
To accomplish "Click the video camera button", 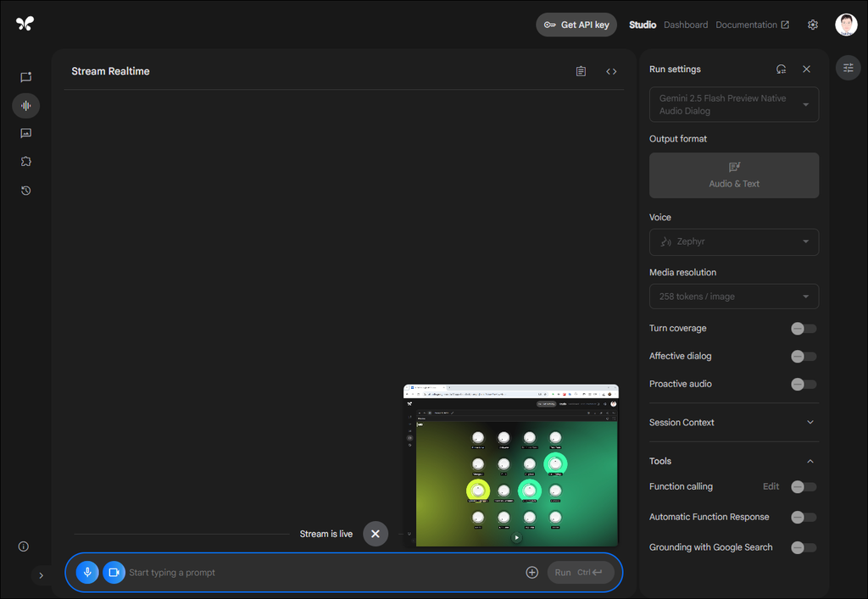I will [114, 573].
